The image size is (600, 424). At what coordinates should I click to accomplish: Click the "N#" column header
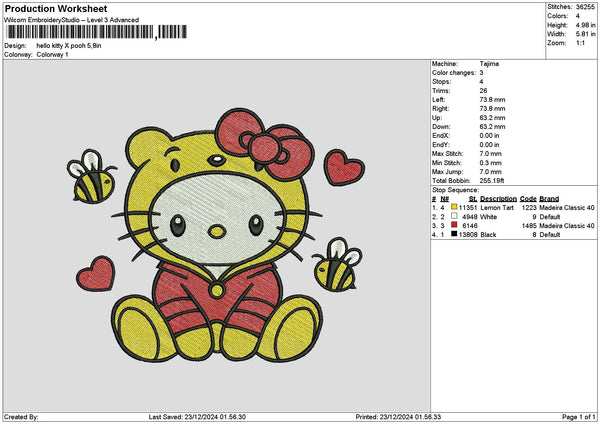point(444,199)
